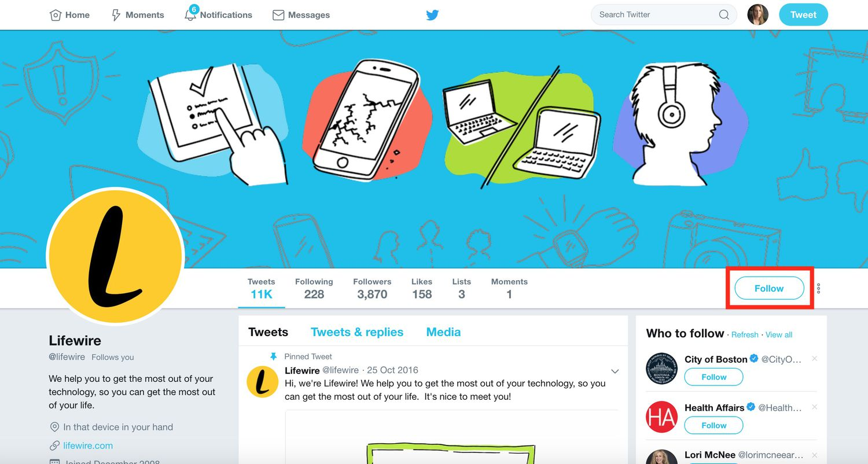
Task: Click the Home house icon
Action: tap(56, 15)
